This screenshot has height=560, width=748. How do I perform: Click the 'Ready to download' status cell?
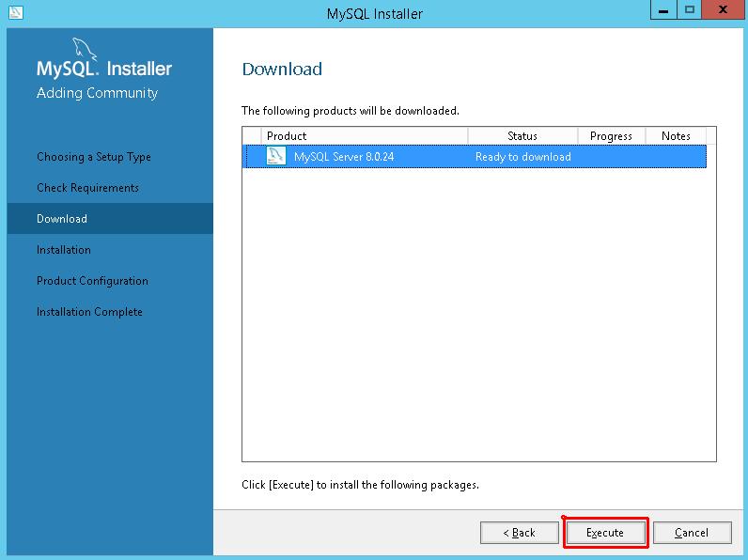[522, 157]
